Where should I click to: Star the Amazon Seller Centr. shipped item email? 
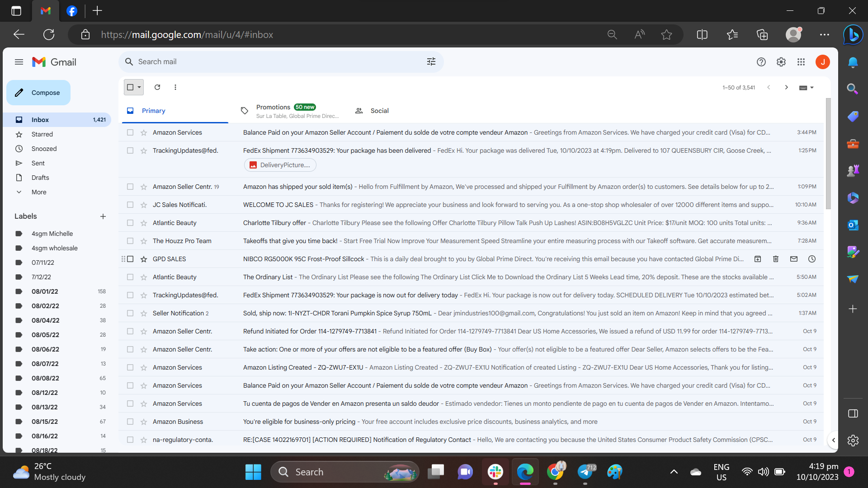(x=144, y=187)
